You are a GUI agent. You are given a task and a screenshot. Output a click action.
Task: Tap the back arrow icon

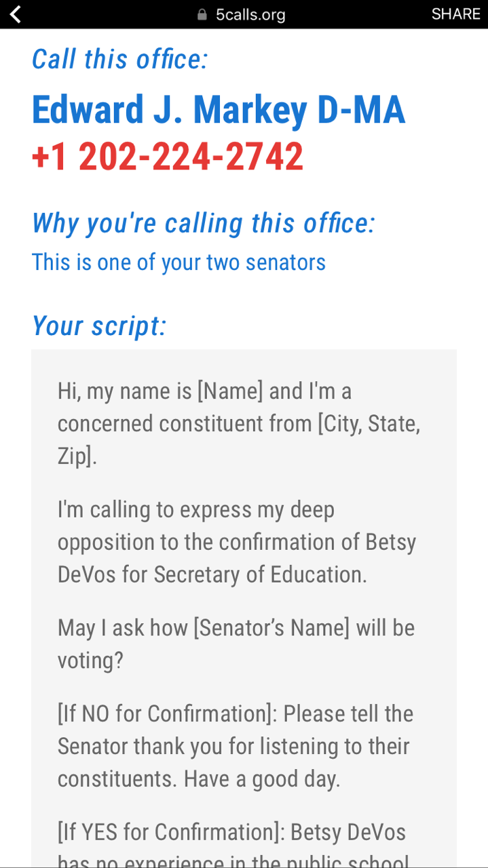click(x=16, y=14)
